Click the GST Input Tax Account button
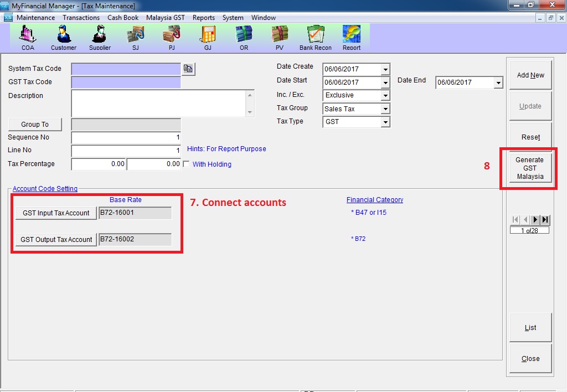 coord(56,213)
